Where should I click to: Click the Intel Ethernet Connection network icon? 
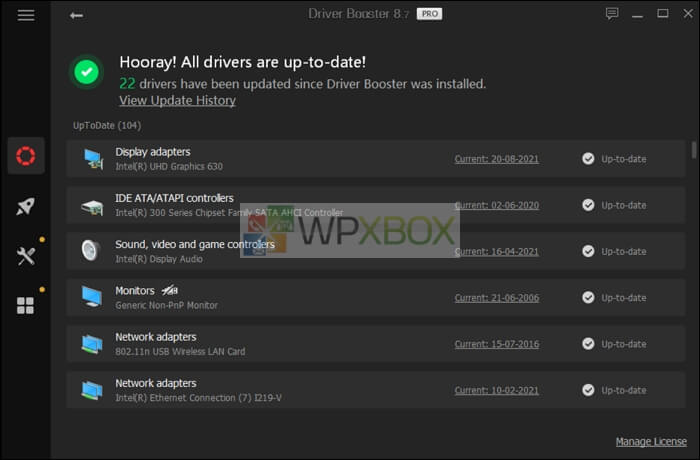92,390
